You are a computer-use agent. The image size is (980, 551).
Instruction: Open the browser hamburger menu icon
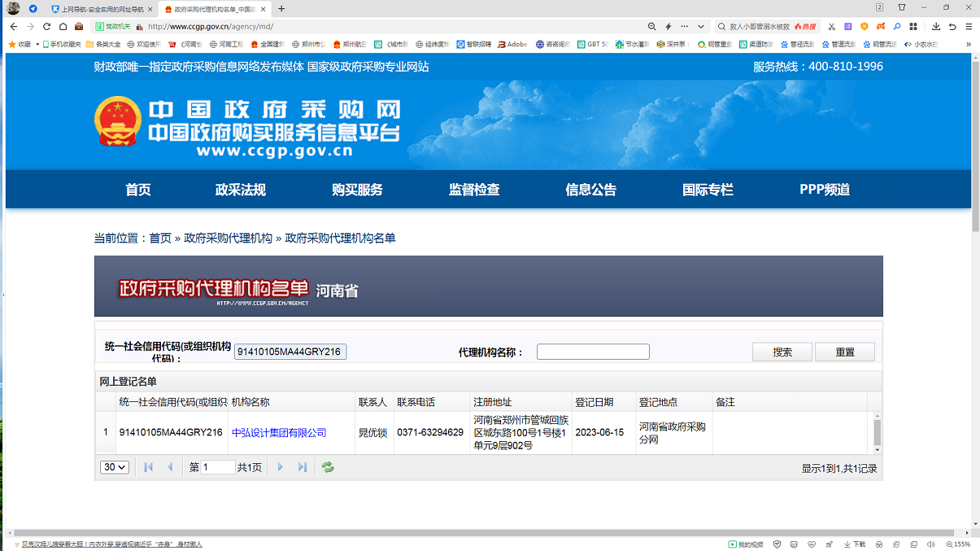[969, 26]
